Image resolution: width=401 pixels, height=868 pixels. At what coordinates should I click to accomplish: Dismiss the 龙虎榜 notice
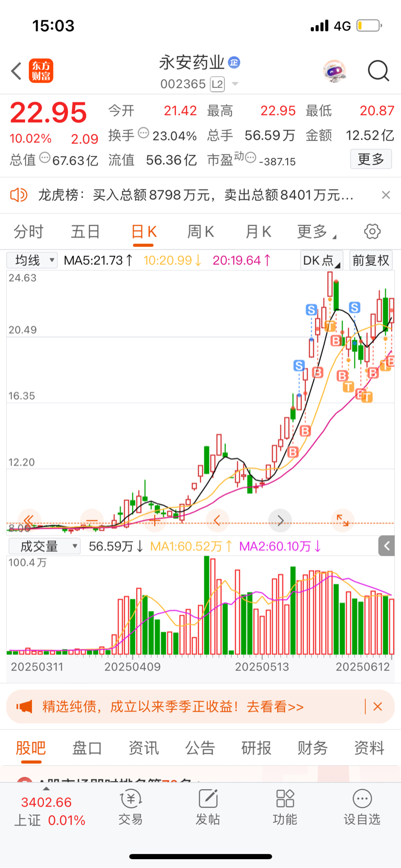point(386,195)
